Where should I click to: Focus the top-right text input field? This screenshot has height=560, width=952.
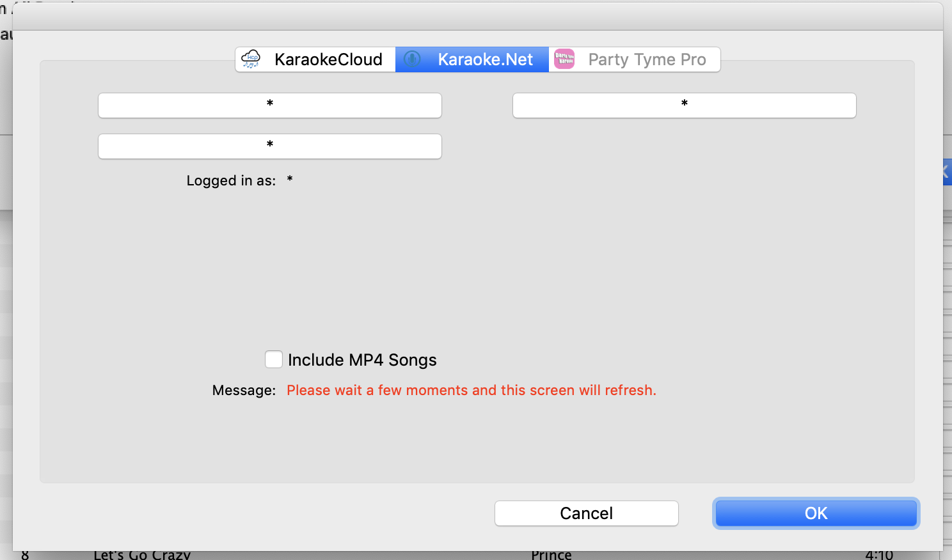[684, 105]
